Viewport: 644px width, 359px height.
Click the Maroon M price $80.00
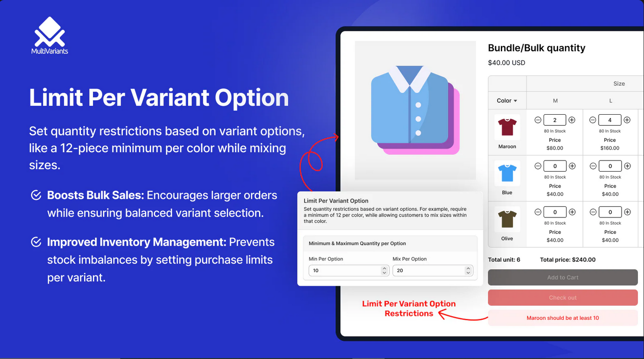pos(555,148)
